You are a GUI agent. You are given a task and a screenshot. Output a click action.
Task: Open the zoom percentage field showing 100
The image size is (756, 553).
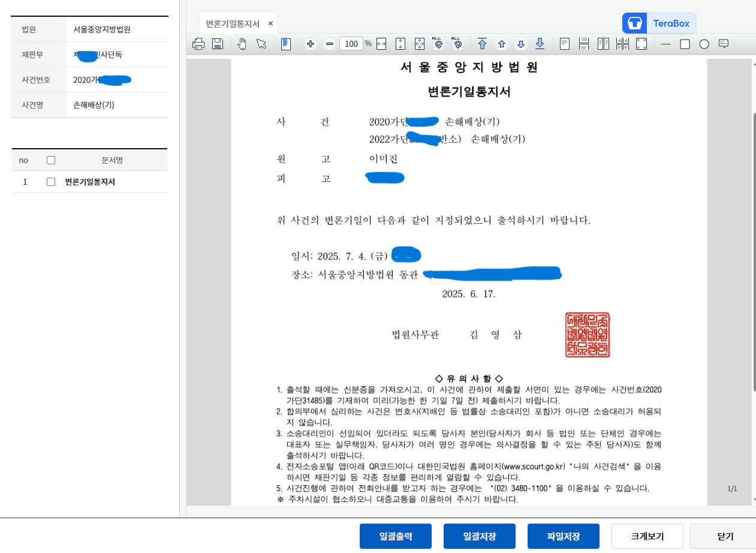(x=351, y=43)
